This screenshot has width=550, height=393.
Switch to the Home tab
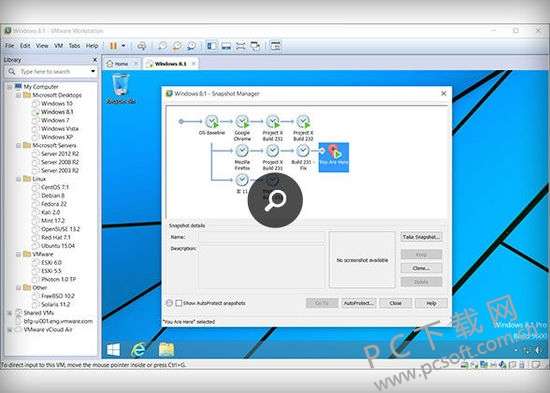point(121,64)
